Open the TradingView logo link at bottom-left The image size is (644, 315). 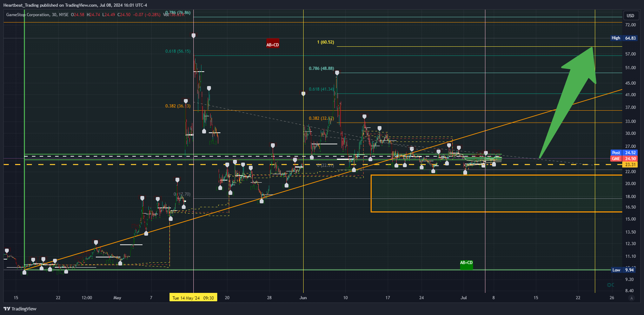tap(20, 309)
